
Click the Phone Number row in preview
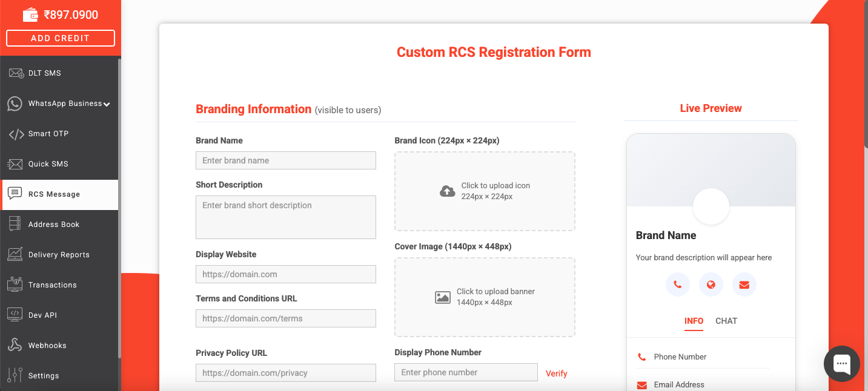pyautogui.click(x=703, y=357)
